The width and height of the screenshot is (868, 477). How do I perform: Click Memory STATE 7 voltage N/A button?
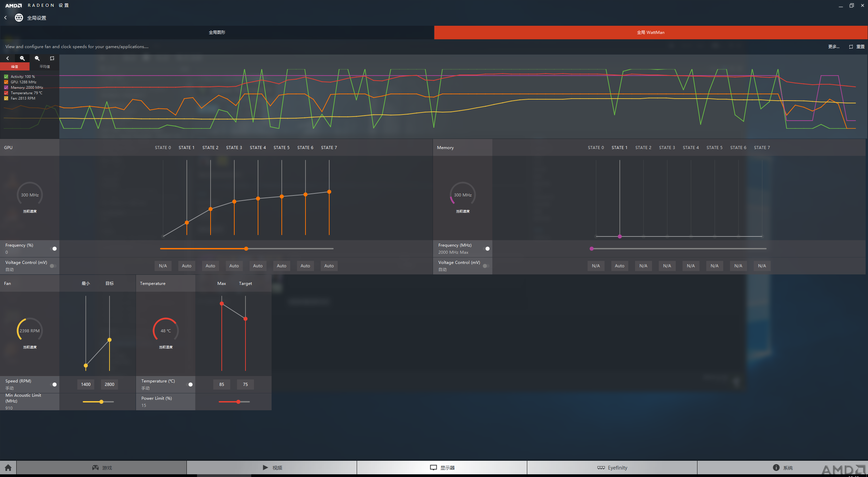pos(762,266)
